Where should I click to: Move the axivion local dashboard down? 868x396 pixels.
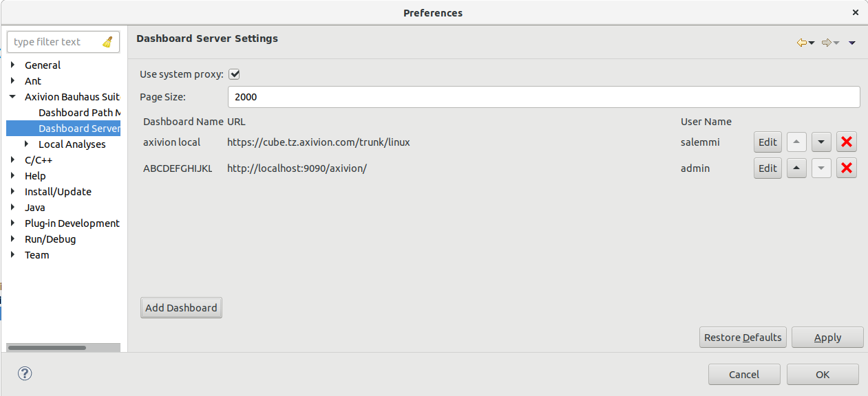(821, 142)
